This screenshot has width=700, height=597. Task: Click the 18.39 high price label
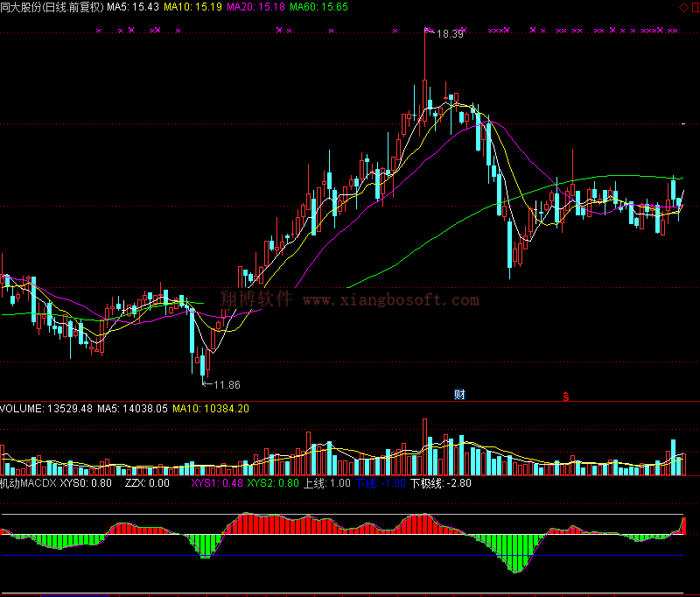pos(450,34)
